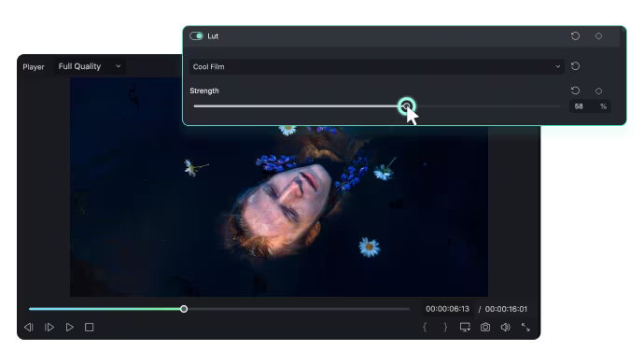644x364 pixels.
Task: Step back one frame
Action: click(x=28, y=328)
